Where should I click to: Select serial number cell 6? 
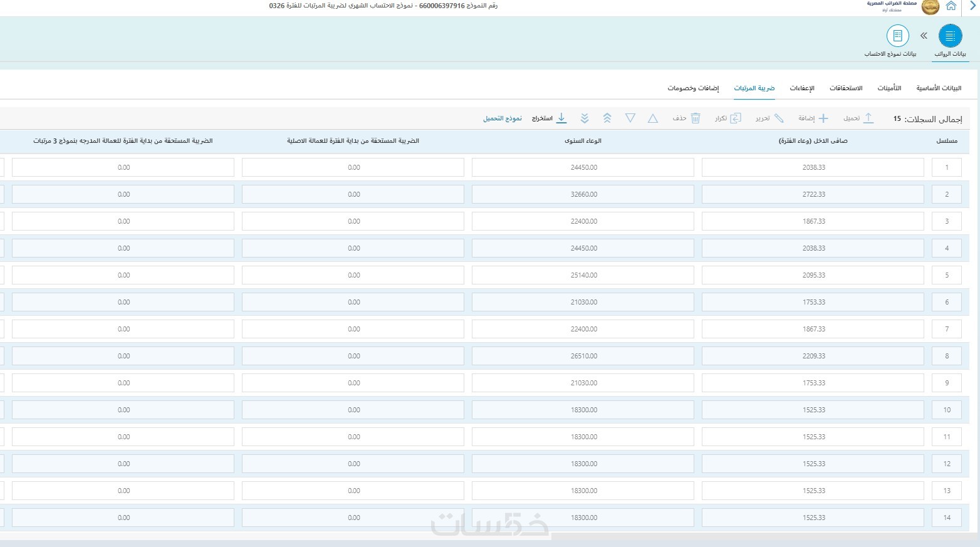(x=947, y=302)
